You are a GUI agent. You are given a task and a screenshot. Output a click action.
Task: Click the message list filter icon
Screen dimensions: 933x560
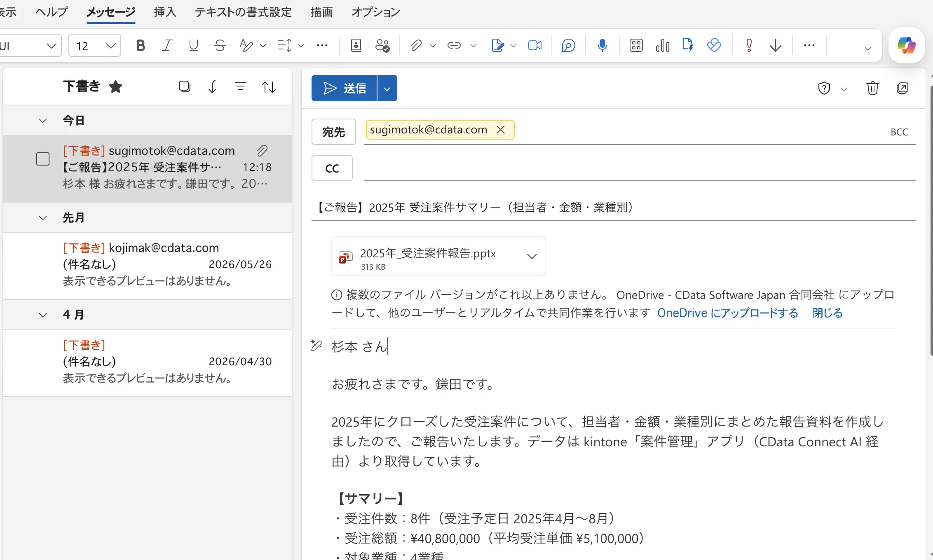(241, 86)
